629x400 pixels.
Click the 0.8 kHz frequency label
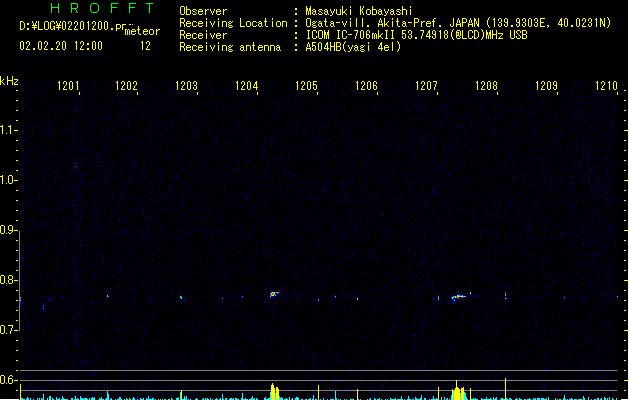click(7, 280)
